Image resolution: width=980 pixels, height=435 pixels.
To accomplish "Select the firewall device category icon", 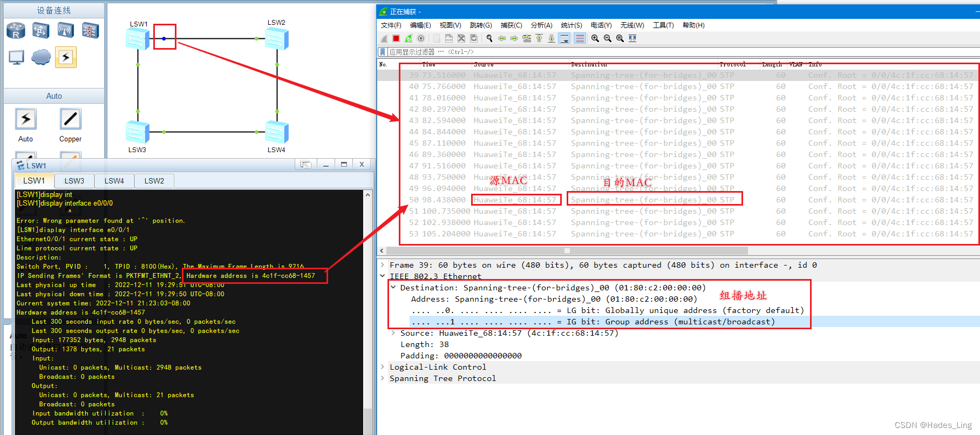I will click(x=90, y=31).
